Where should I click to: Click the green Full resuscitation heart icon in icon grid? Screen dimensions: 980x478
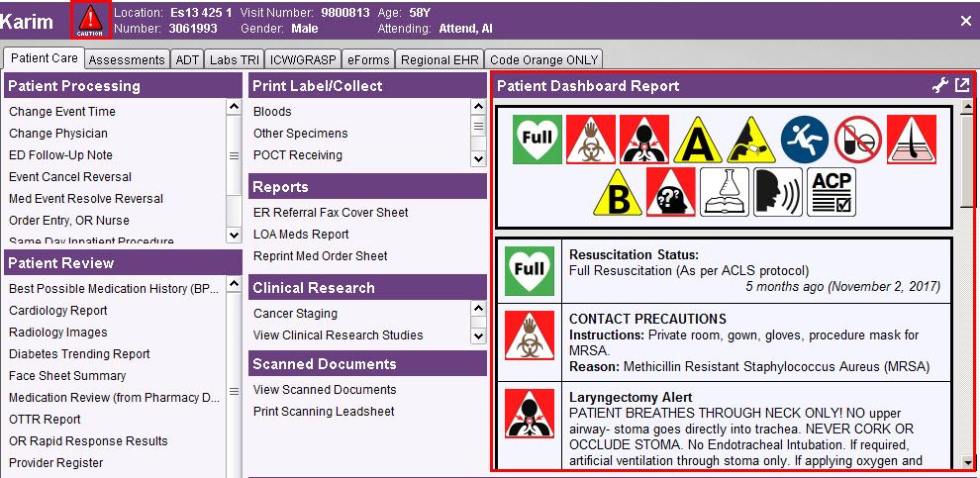(537, 140)
